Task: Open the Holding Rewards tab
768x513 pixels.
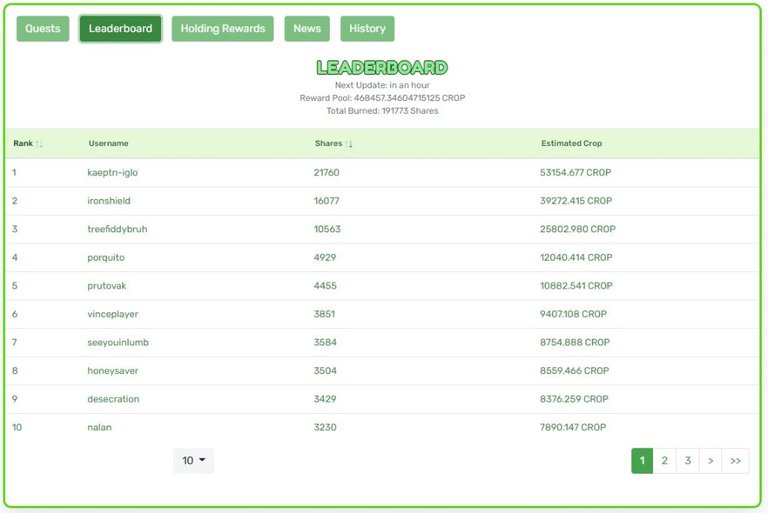Action: (x=222, y=28)
